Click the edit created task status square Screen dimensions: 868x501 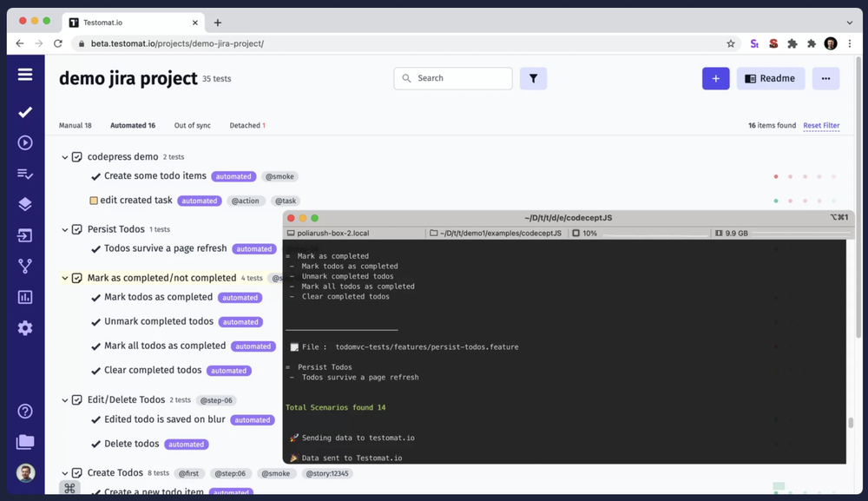(x=94, y=201)
